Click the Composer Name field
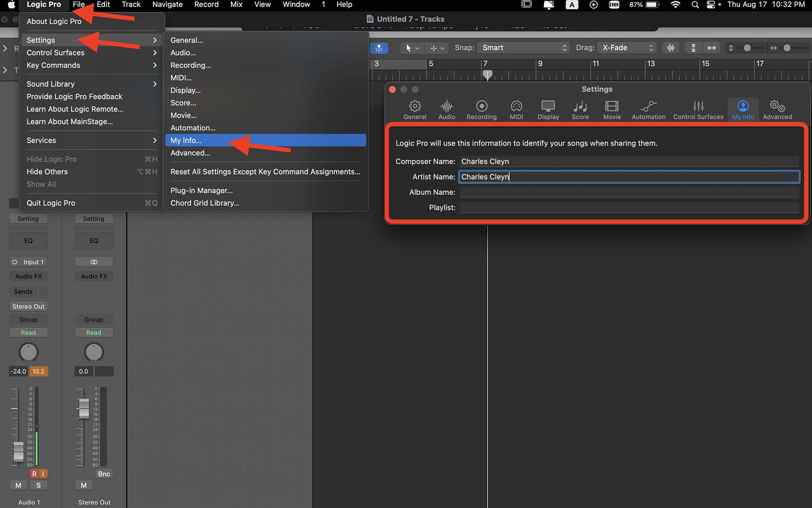 (x=629, y=162)
